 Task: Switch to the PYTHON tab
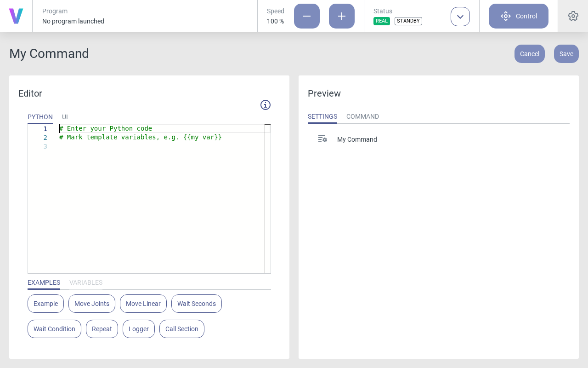tap(40, 117)
